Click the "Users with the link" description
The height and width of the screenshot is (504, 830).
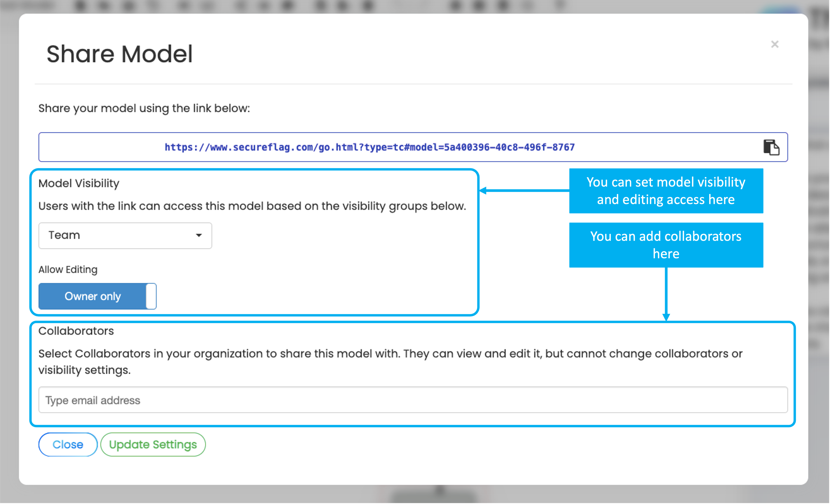[252, 206]
